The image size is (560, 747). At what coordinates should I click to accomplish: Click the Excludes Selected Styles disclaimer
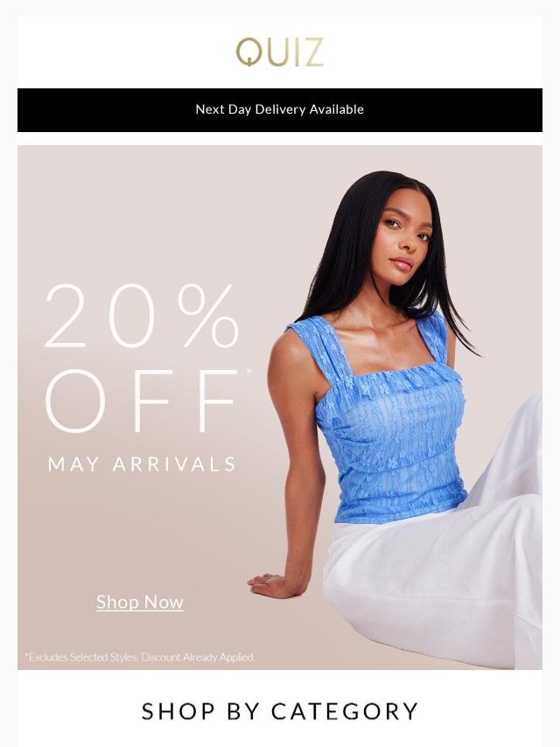coord(82,657)
